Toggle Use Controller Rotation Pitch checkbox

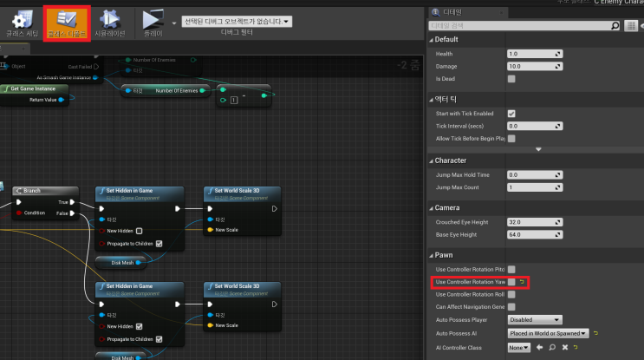click(511, 269)
